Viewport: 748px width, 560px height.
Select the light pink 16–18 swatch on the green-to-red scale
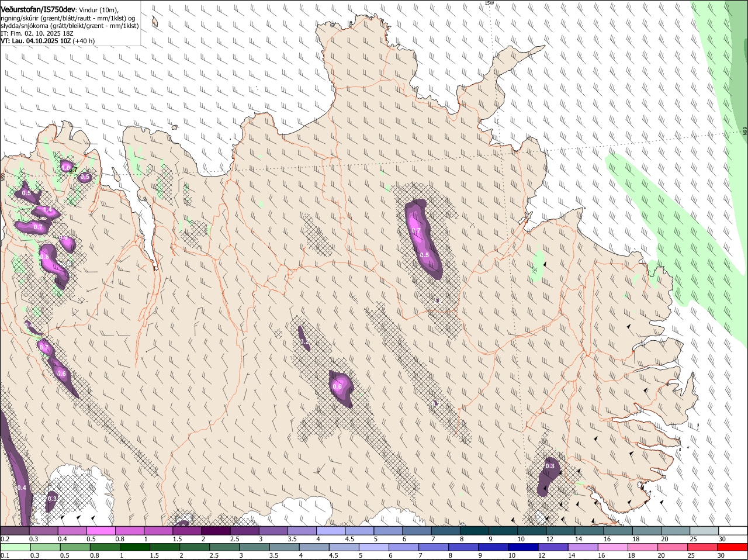pyautogui.click(x=613, y=547)
